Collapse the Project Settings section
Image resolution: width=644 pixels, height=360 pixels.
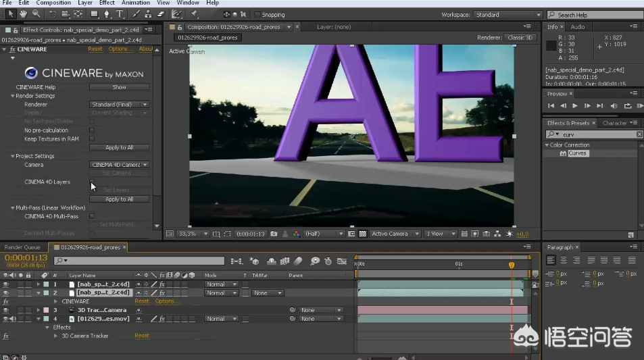[x=12, y=156]
